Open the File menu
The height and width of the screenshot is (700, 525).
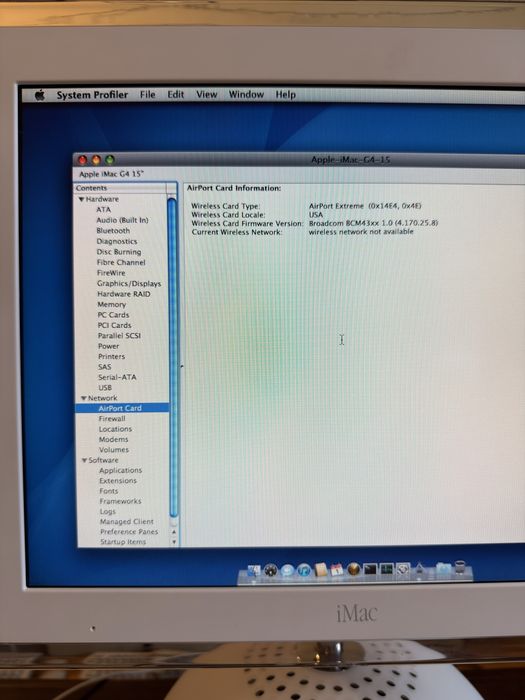tap(147, 95)
